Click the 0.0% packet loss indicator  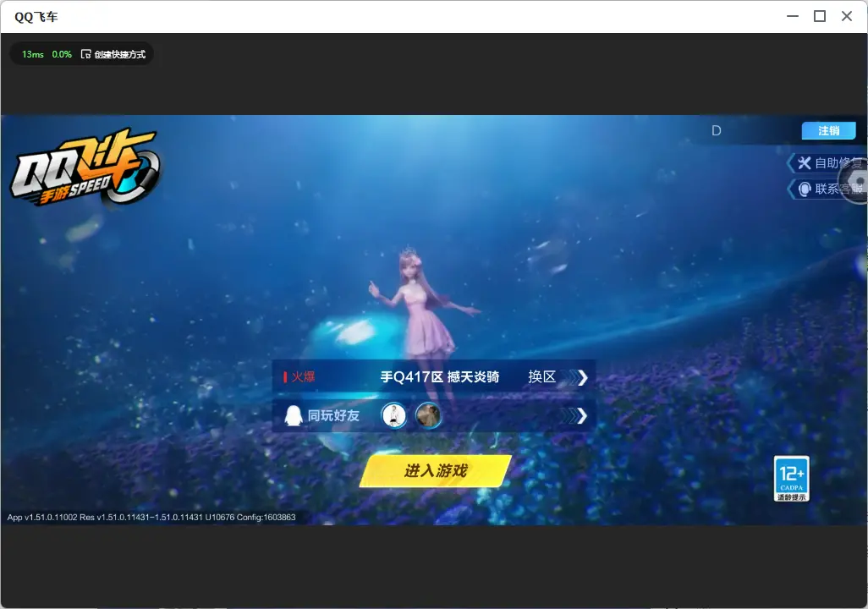coord(62,54)
